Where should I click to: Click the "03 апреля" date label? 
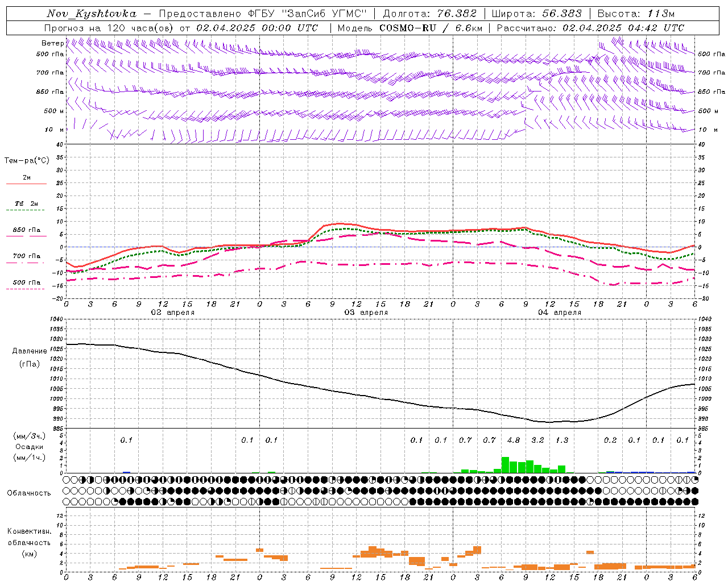tap(366, 313)
